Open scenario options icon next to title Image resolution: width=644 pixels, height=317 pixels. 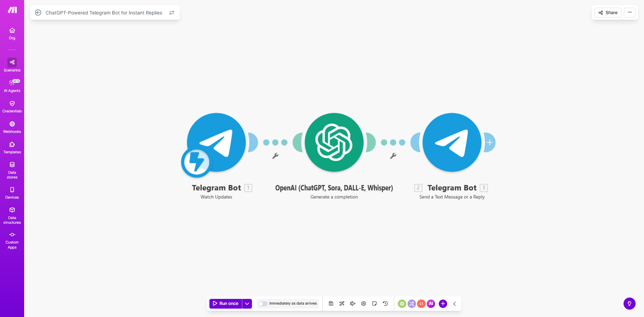click(x=172, y=13)
